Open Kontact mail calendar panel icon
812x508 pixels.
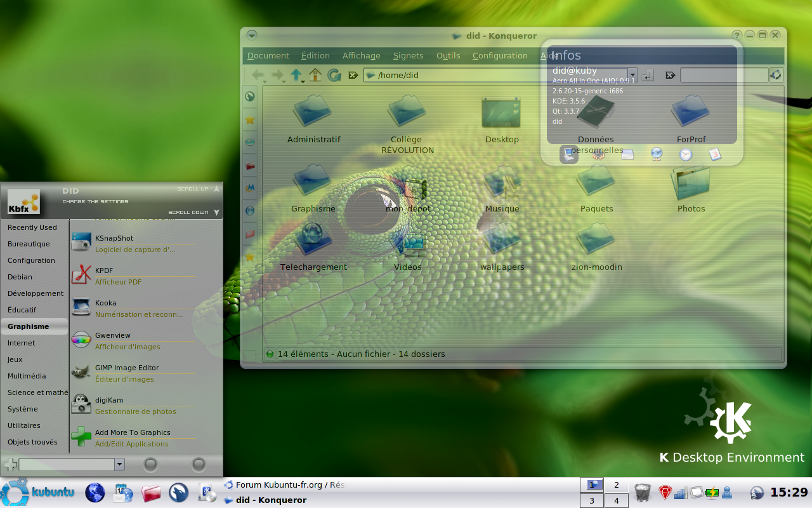(123, 493)
